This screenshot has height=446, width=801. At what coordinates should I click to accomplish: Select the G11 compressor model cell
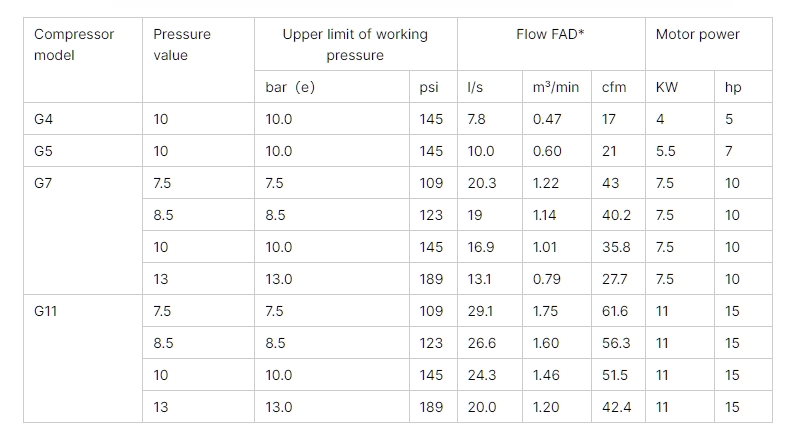pyautogui.click(x=46, y=311)
